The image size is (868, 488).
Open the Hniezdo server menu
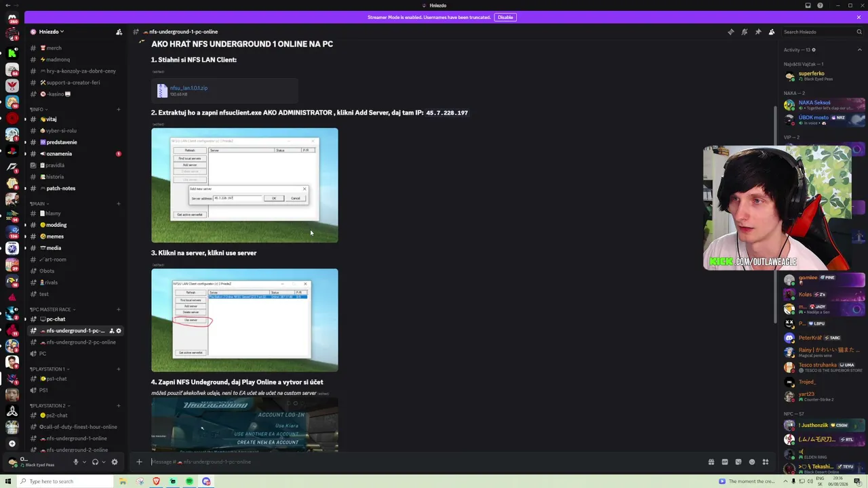[x=52, y=32]
